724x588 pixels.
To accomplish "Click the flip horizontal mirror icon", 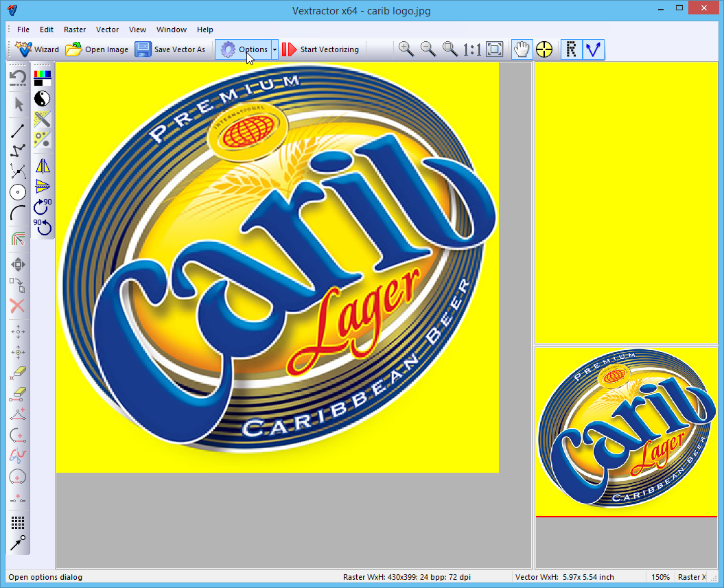I will click(43, 165).
